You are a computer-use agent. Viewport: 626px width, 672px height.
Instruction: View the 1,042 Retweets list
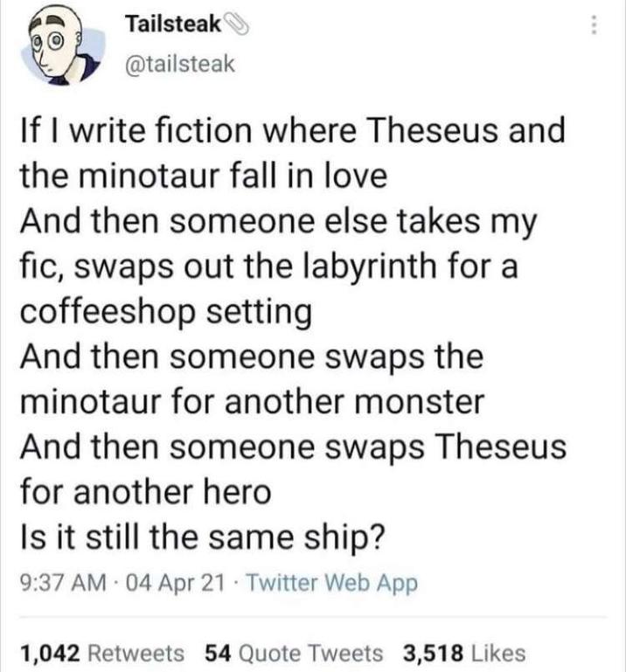click(101, 652)
